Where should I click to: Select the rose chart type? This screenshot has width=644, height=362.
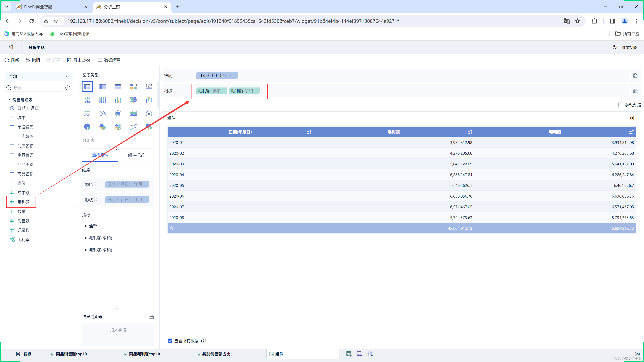click(102, 127)
